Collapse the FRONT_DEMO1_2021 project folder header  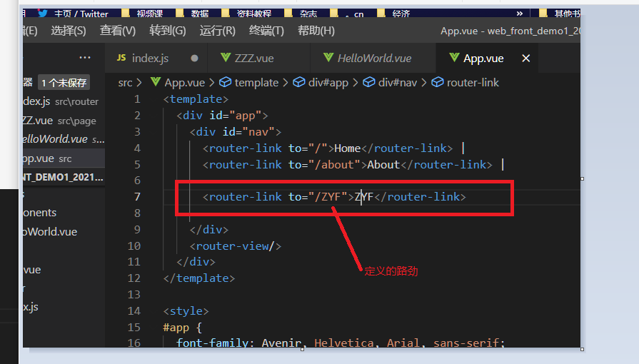[64, 177]
